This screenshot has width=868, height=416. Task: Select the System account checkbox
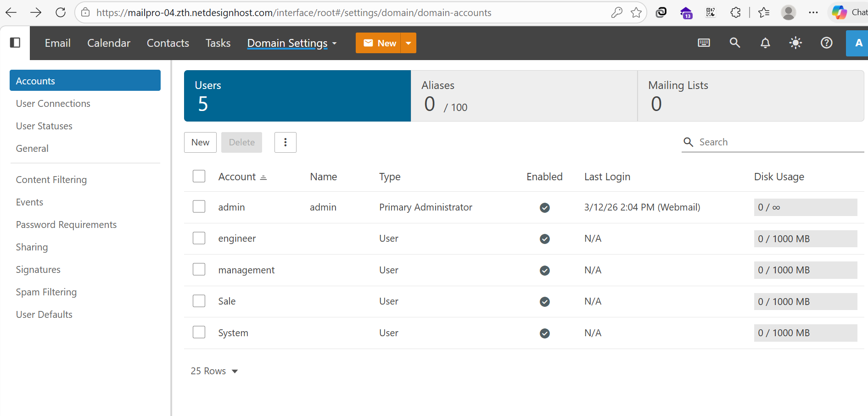199,332
